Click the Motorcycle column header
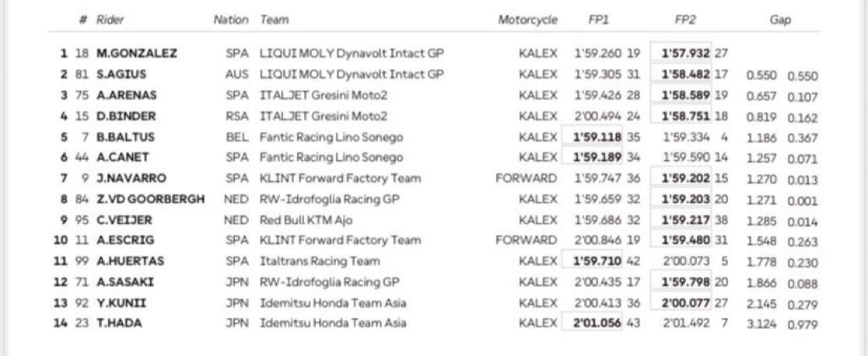Viewport: 868px width, 356px height. point(527,20)
